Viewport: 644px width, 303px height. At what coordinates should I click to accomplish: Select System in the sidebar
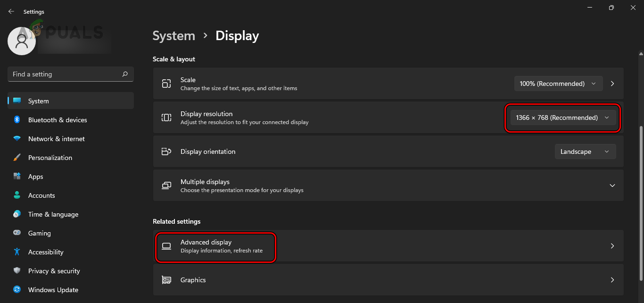click(38, 101)
